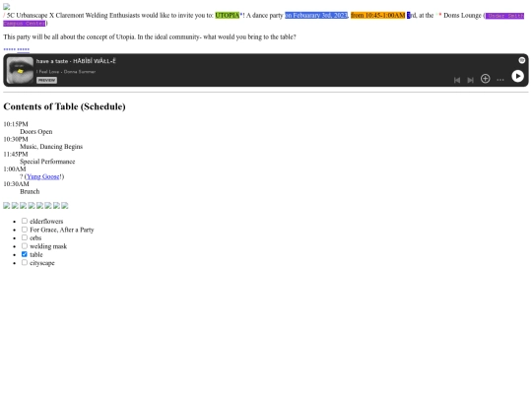532x399 pixels.
Task: Open the player's three-dot more menu
Action: coord(500,80)
